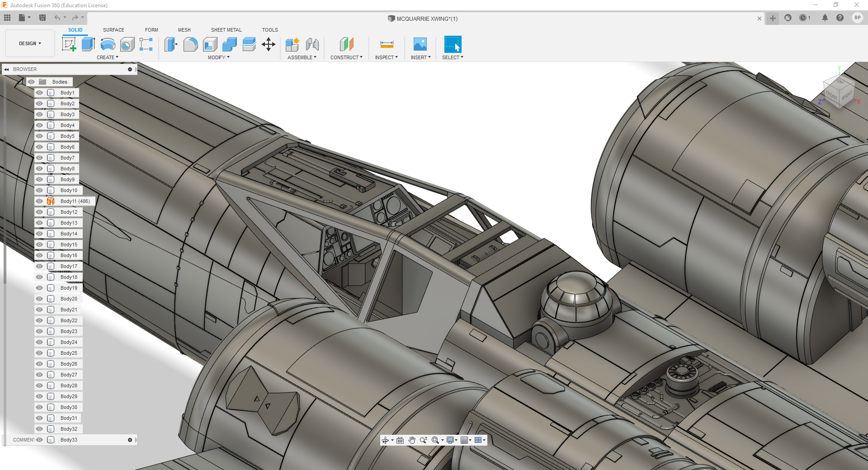Viewport: 868px width, 470px height.
Task: Expand the INSPECT menu
Action: click(387, 57)
